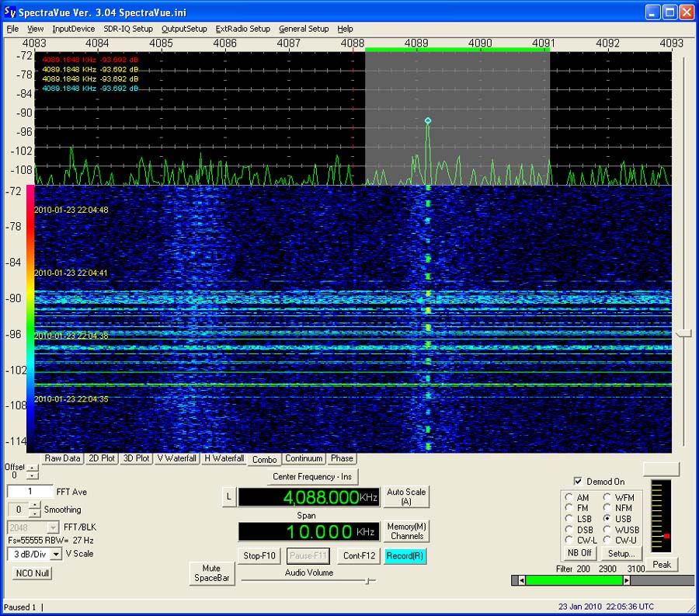Select NFM demodulation mode
The width and height of the screenshot is (699, 616).
pyautogui.click(x=607, y=508)
